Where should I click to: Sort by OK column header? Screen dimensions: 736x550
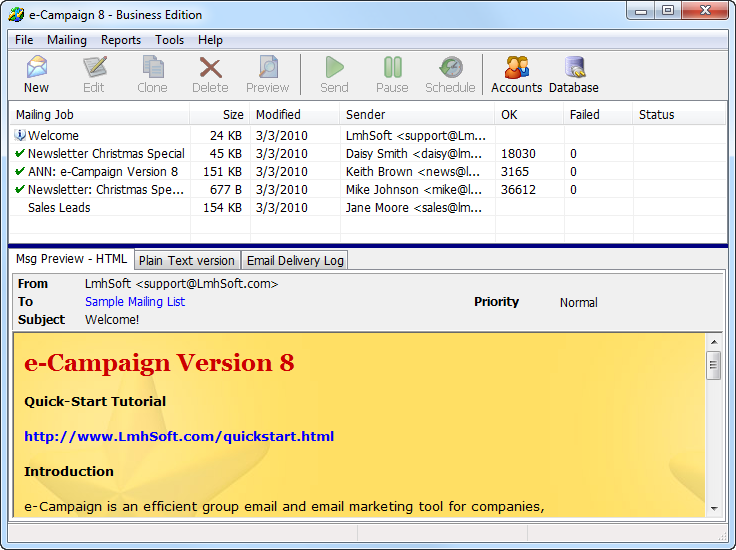click(x=529, y=115)
